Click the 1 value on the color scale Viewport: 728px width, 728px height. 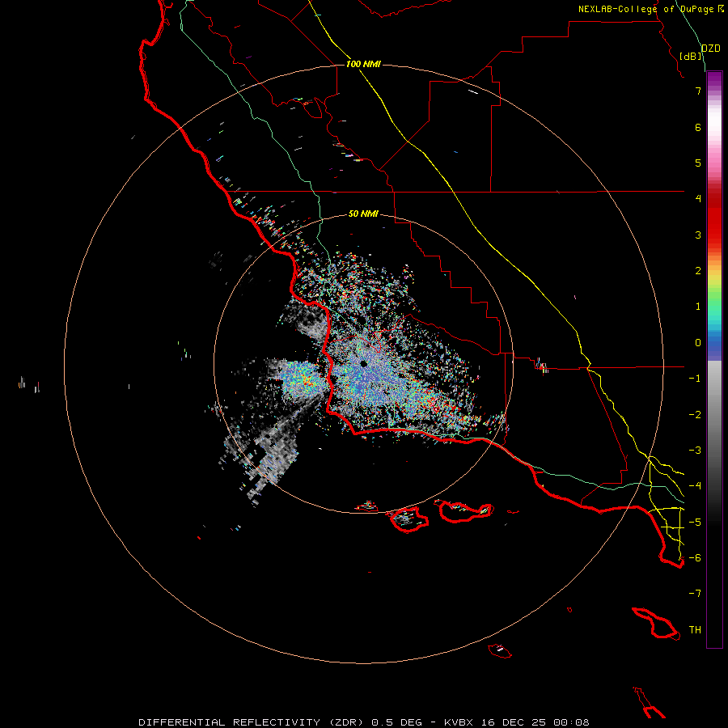click(x=698, y=307)
